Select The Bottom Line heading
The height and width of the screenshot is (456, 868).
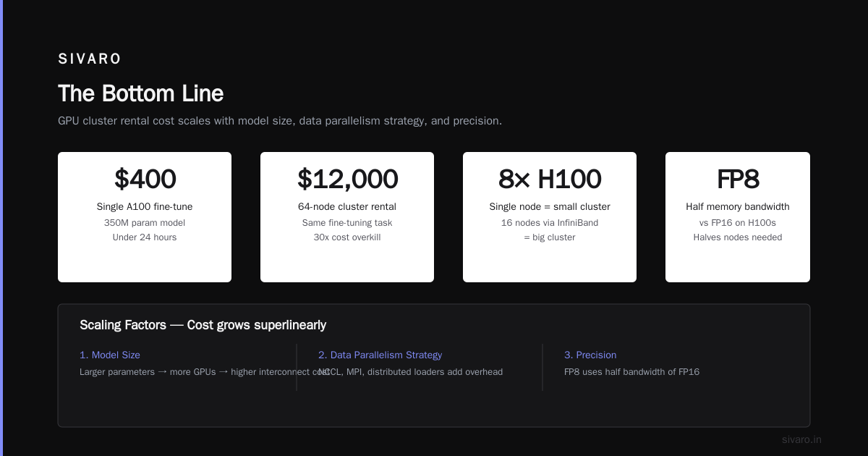[x=140, y=93]
